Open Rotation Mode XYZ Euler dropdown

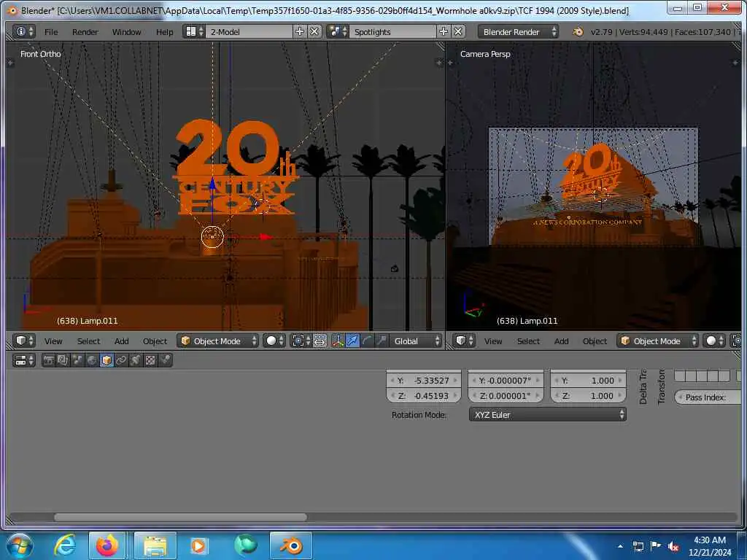547,415
